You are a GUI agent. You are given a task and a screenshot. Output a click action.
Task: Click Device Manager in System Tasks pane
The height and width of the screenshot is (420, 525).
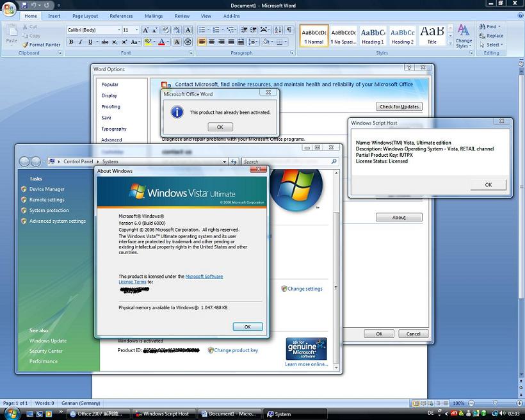[47, 189]
